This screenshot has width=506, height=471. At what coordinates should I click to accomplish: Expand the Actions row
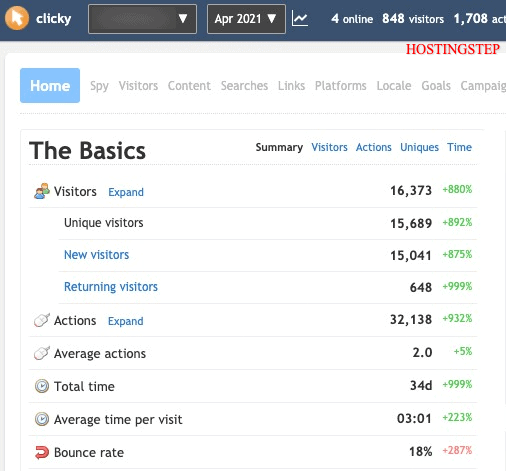(x=126, y=321)
